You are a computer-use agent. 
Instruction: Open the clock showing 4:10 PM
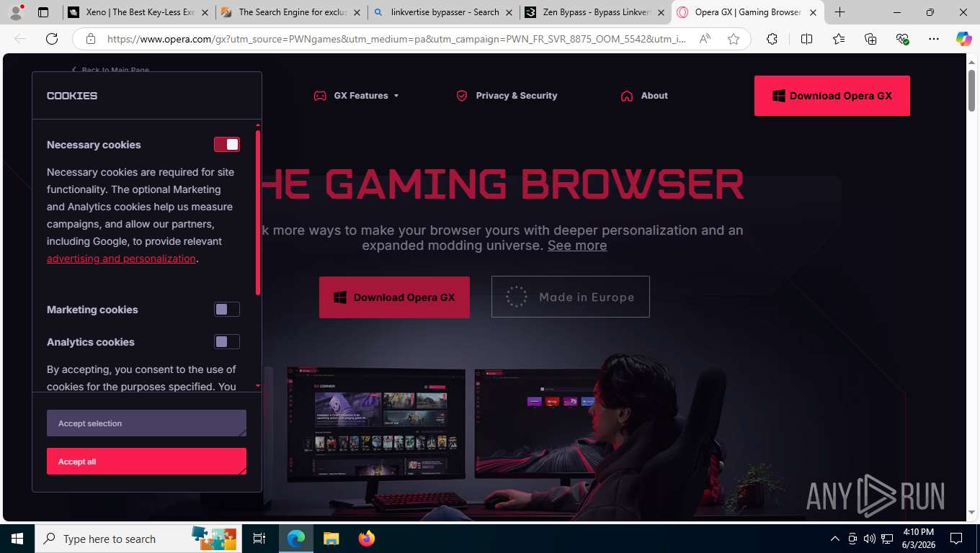pyautogui.click(x=918, y=539)
